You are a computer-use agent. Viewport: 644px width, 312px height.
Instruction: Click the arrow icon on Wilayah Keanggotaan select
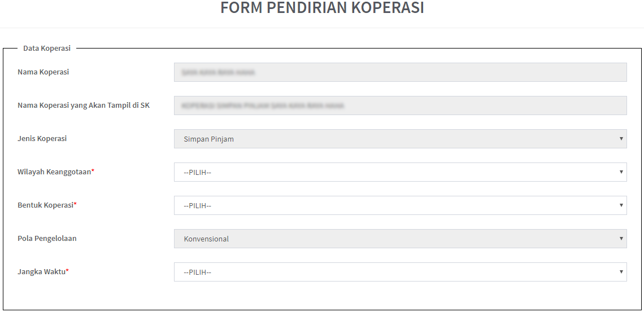(621, 172)
